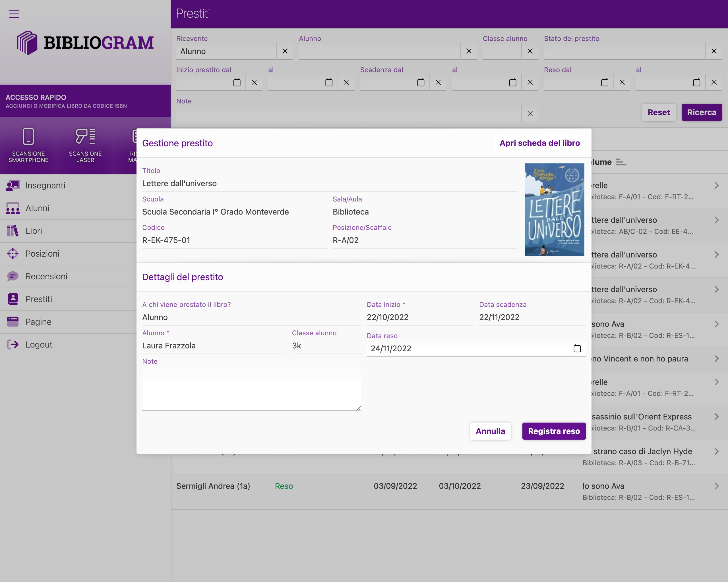Click the Posizioni crosshair icon

(x=13, y=254)
